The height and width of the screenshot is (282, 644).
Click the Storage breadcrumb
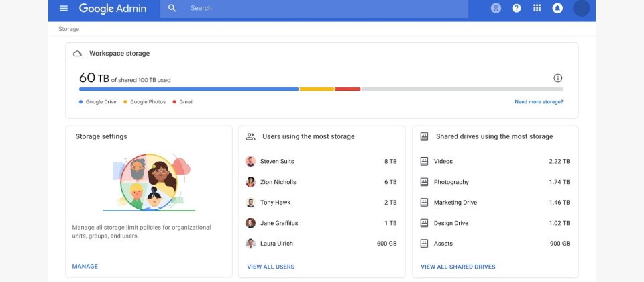(x=68, y=29)
